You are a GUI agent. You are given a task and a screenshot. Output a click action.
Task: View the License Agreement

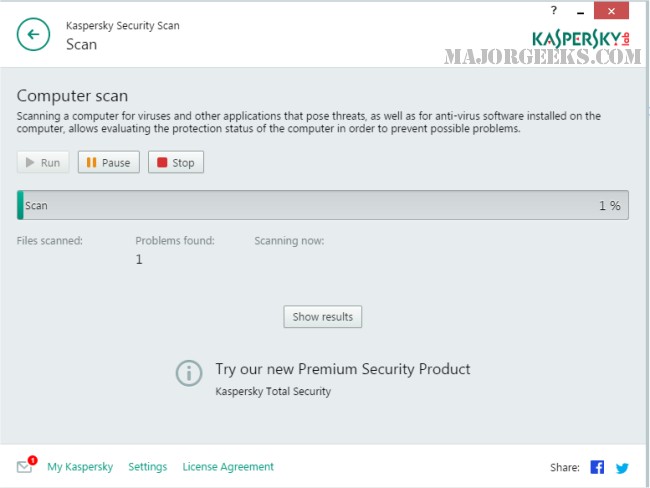point(228,467)
